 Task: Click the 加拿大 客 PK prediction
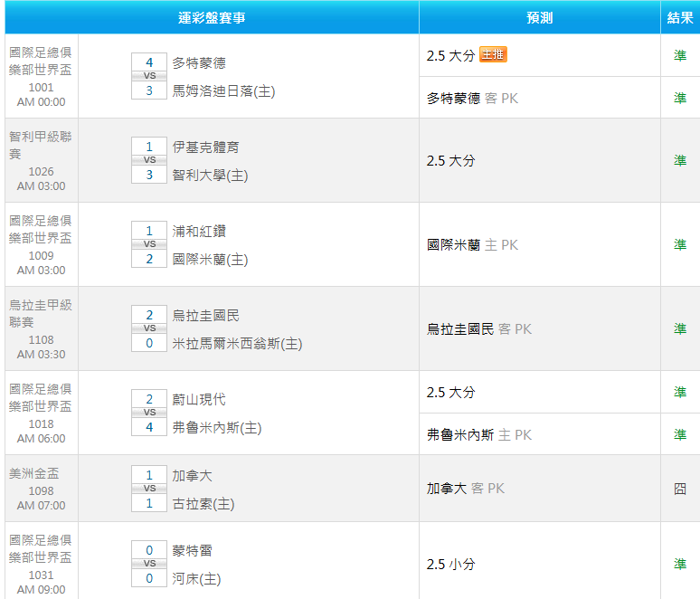pyautogui.click(x=466, y=489)
